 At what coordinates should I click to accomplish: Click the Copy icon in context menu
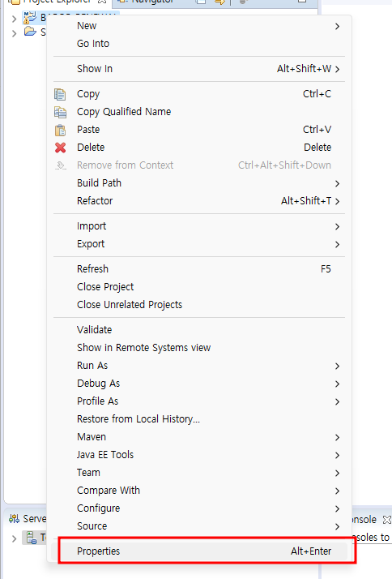point(60,94)
